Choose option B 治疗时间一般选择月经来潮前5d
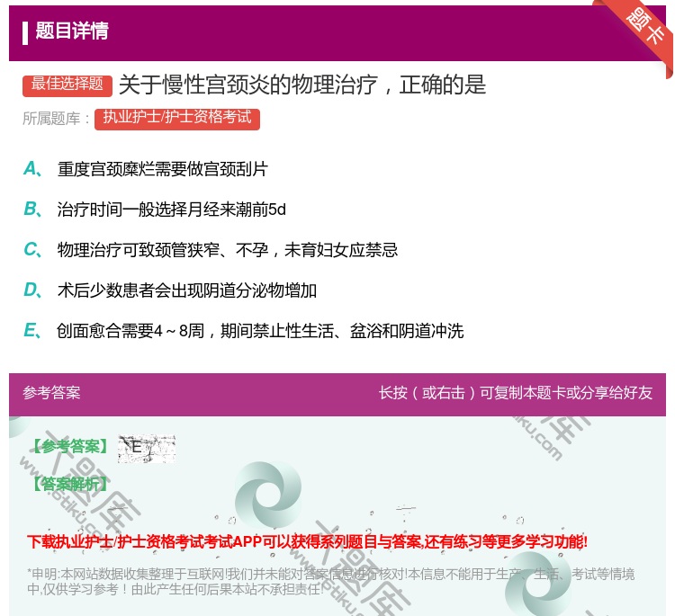This screenshot has height=616, width=675. (155, 210)
